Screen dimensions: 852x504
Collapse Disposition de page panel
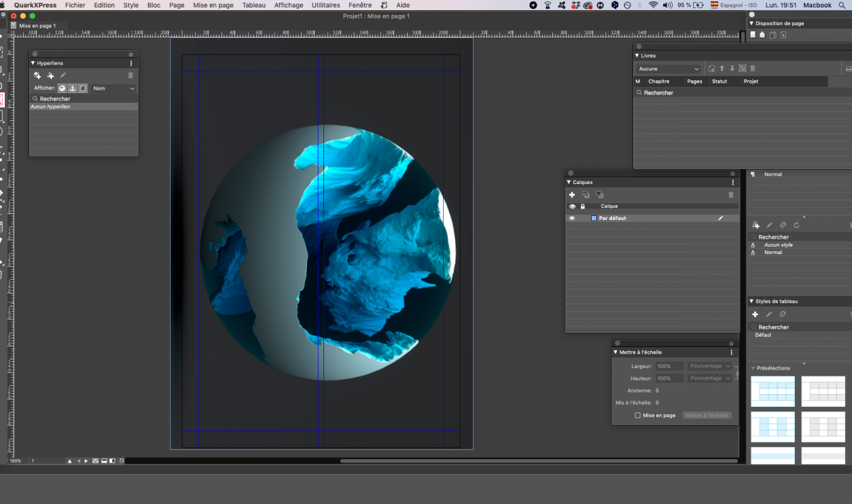pyautogui.click(x=752, y=23)
